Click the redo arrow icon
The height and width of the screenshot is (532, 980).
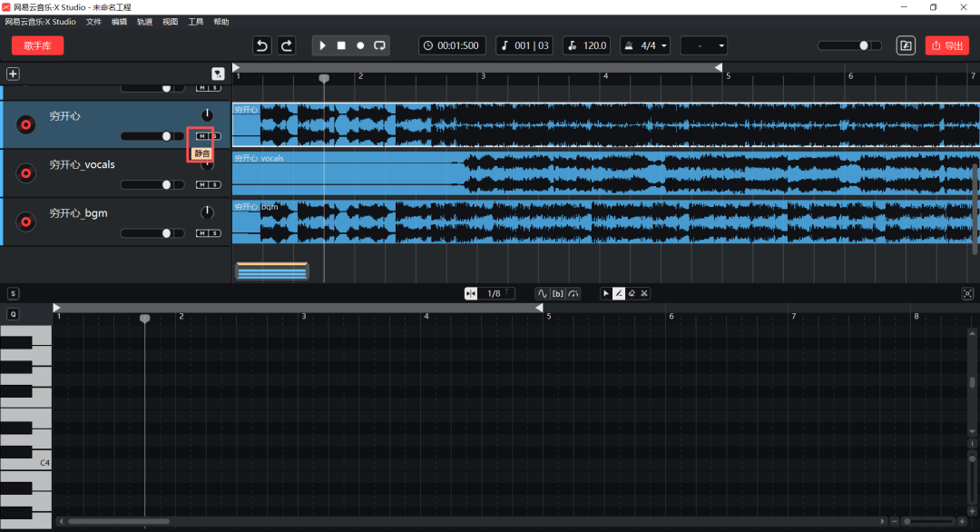click(x=286, y=45)
